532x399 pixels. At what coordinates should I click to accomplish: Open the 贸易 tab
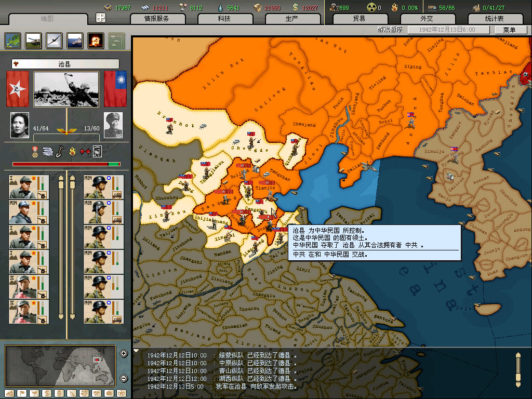click(x=360, y=19)
